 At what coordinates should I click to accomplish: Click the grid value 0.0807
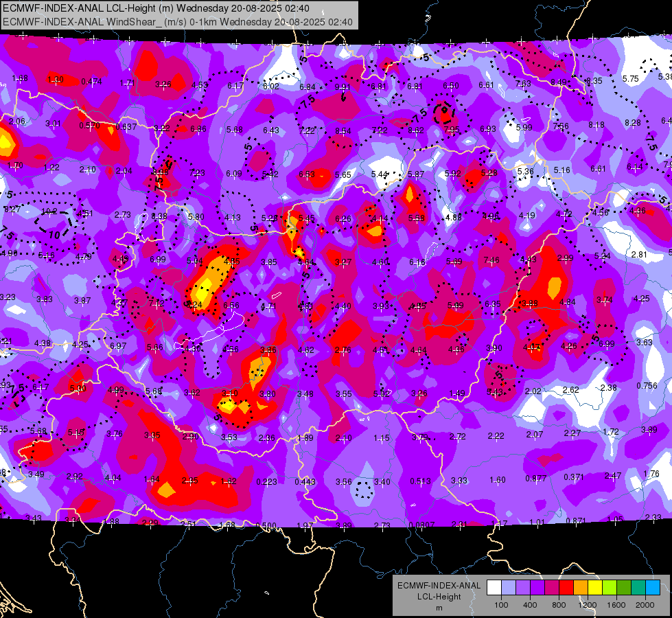421,525
